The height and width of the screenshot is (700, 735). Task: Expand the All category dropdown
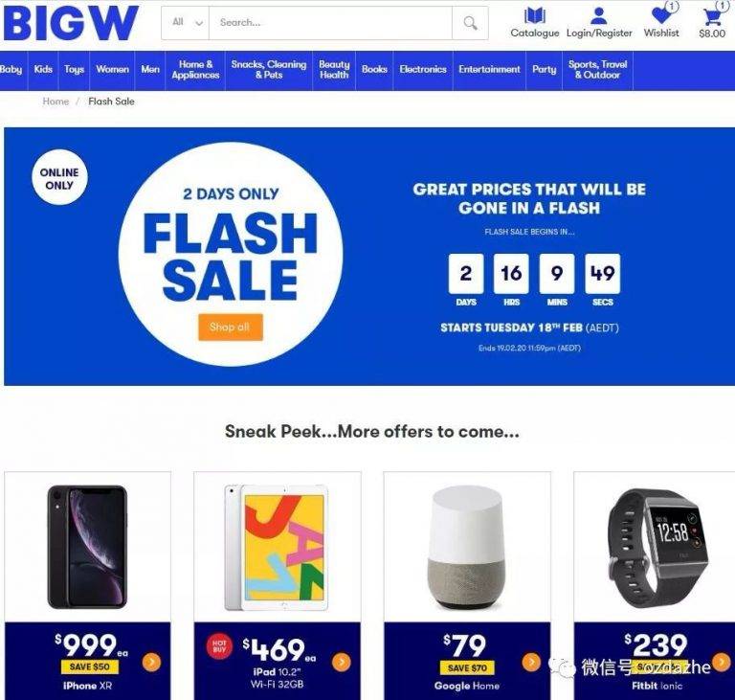pos(186,23)
